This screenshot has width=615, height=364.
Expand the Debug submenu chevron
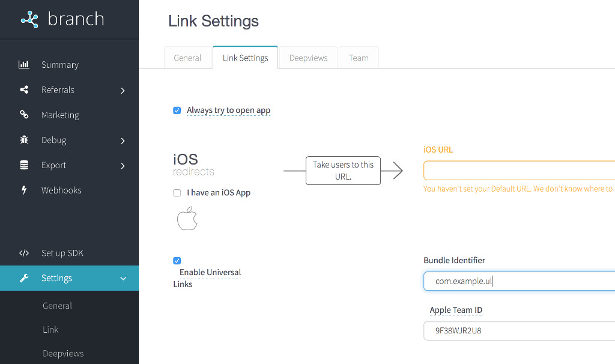tap(123, 141)
